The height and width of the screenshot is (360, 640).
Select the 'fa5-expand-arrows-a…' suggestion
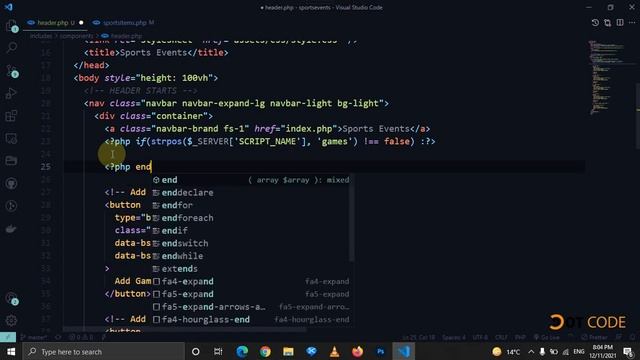point(251,307)
